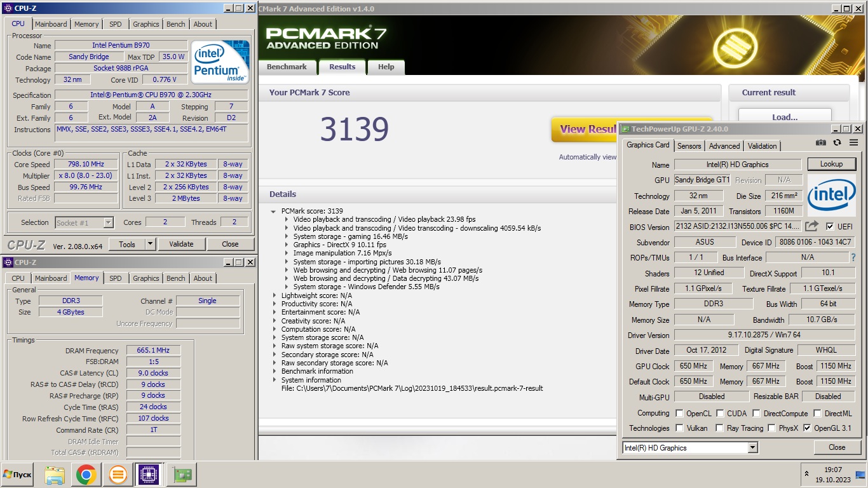
Task: Toggle DirectCompute checkbox
Action: tap(756, 413)
